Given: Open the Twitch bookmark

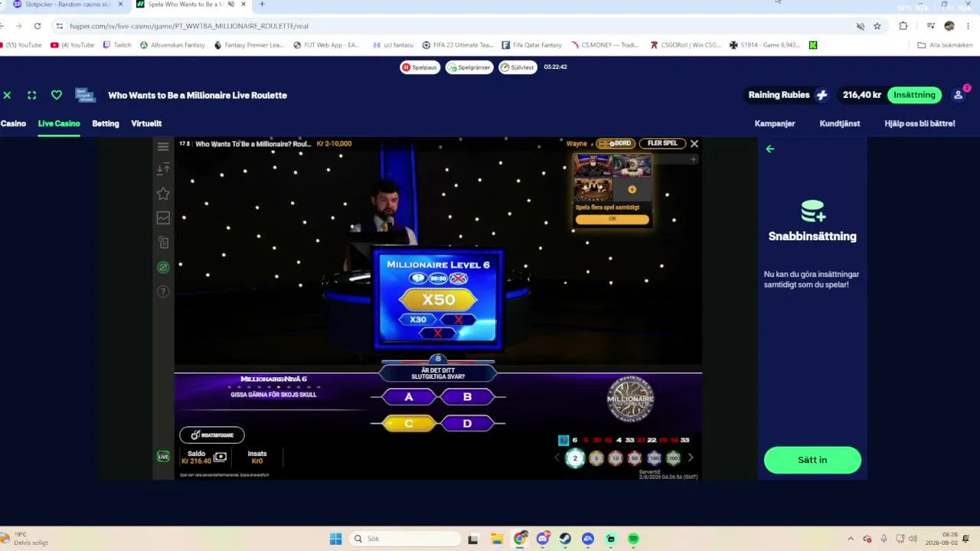Looking at the screenshot, I should tap(117, 45).
